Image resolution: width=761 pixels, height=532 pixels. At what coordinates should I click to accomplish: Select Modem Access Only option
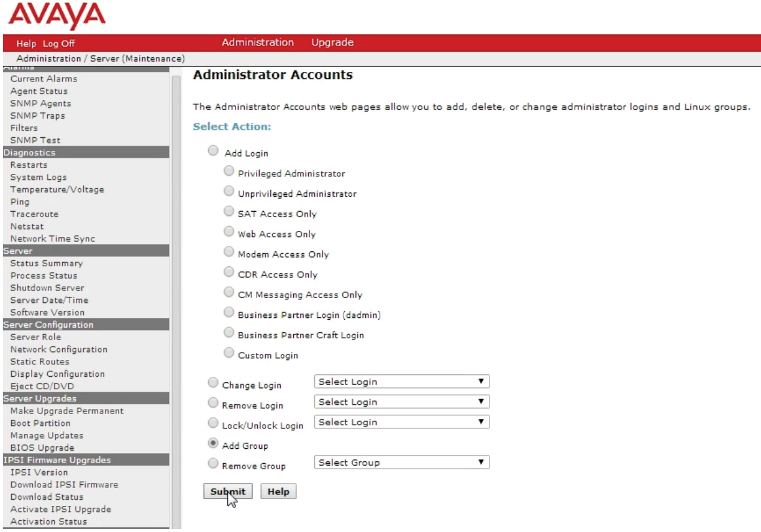229,251
